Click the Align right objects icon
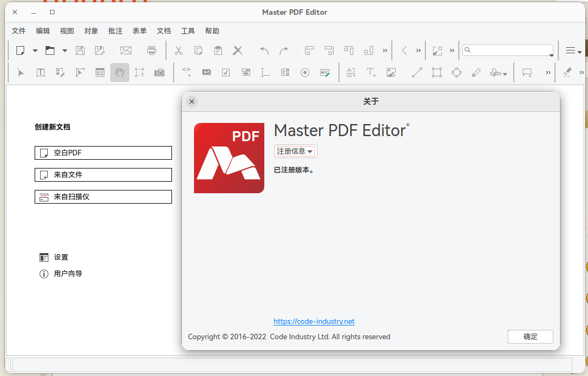The width and height of the screenshot is (588, 376). [329, 50]
